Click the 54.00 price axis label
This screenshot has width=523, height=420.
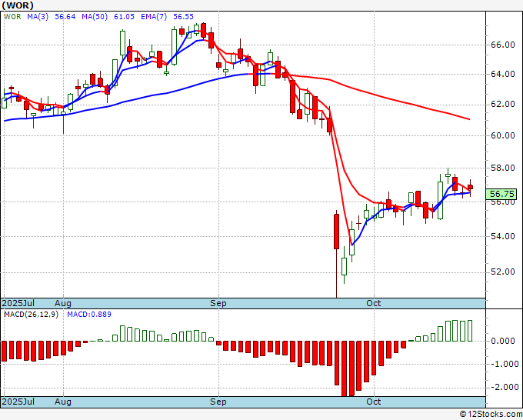pos(503,236)
